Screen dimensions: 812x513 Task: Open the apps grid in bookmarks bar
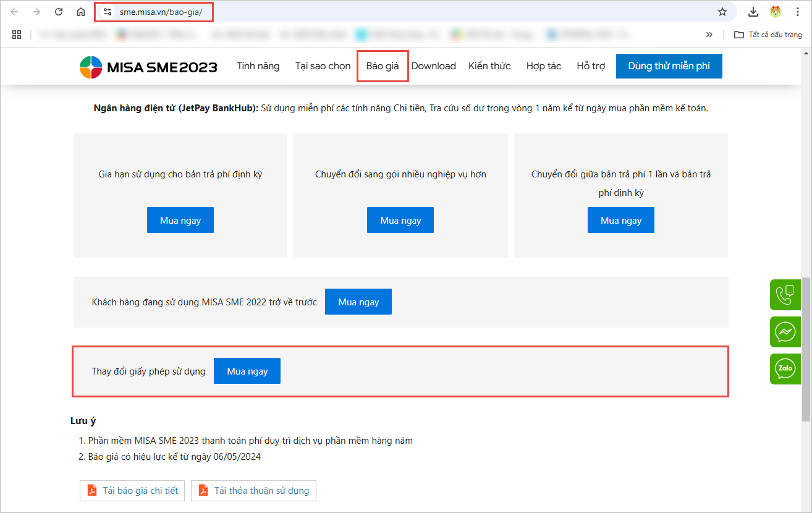point(17,35)
